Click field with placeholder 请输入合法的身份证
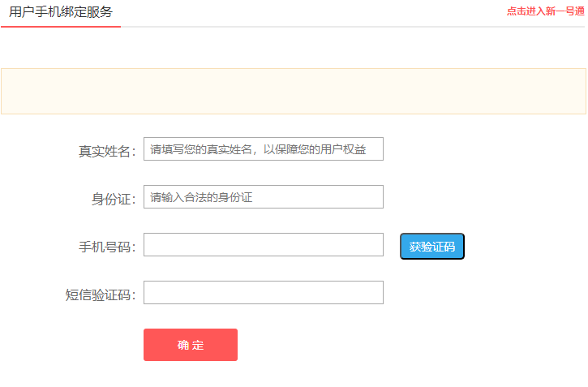Viewport: 588px width, 387px height. click(x=263, y=197)
